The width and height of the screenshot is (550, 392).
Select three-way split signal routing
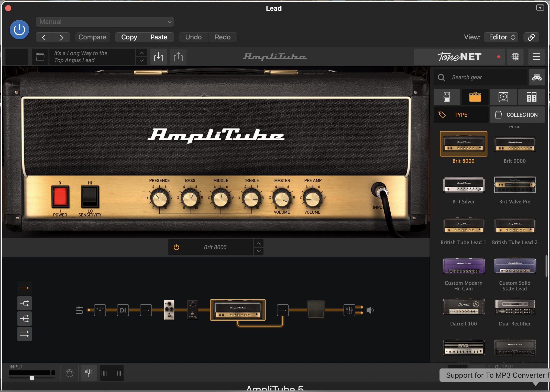click(x=25, y=319)
